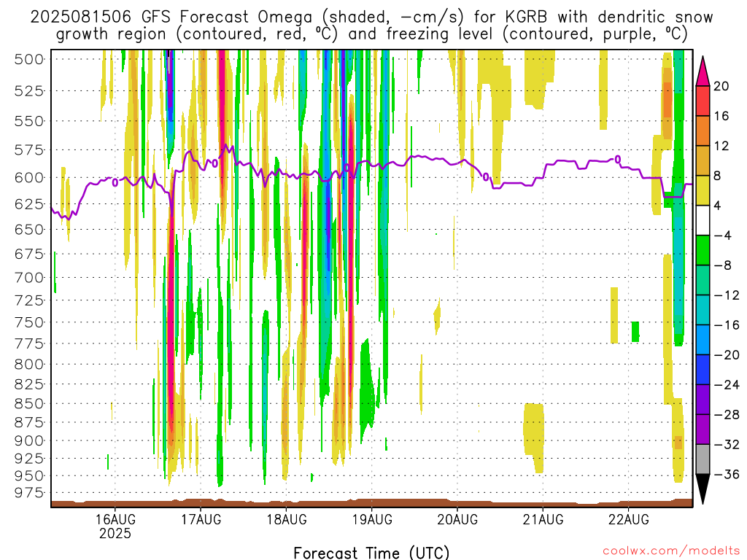Image resolution: width=747 pixels, height=560 pixels.
Task: Click the 650 pressure level label
Action: 29,229
